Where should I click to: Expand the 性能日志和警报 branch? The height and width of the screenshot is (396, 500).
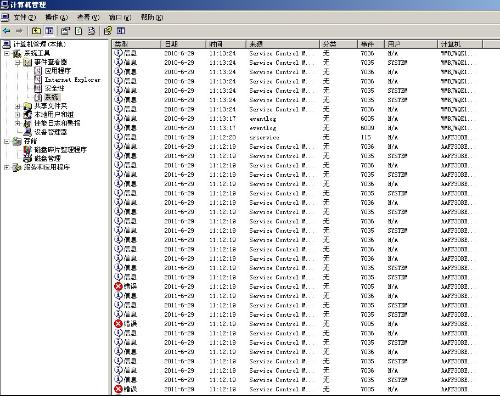tap(18, 123)
